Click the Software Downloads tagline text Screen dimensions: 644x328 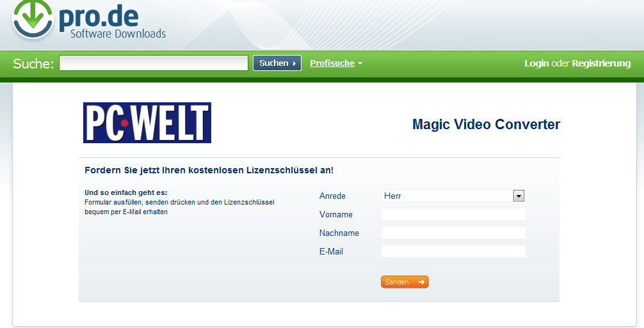click(x=118, y=34)
